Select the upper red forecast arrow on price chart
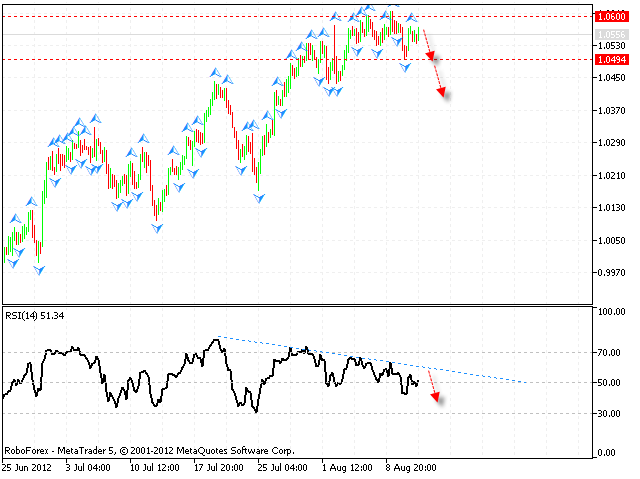 pyautogui.click(x=429, y=45)
